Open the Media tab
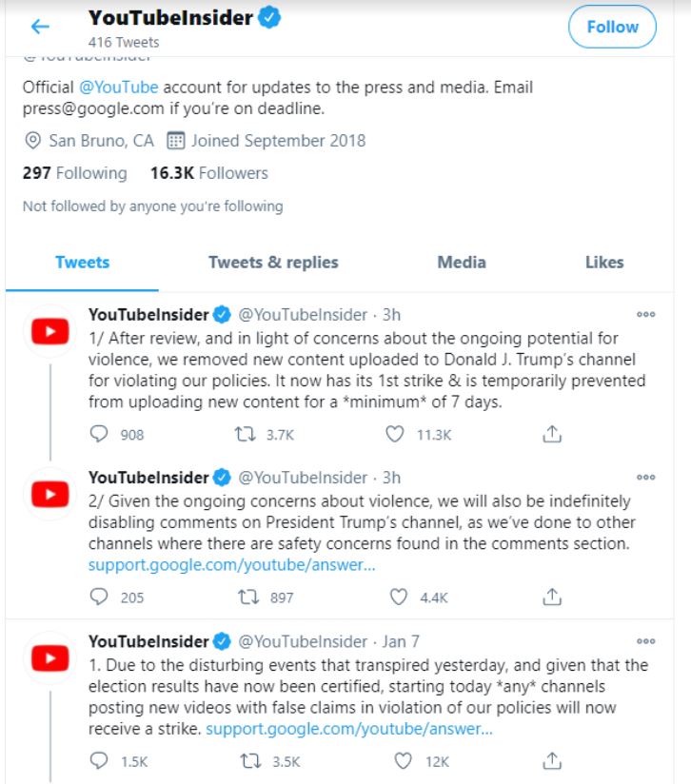 (x=462, y=262)
